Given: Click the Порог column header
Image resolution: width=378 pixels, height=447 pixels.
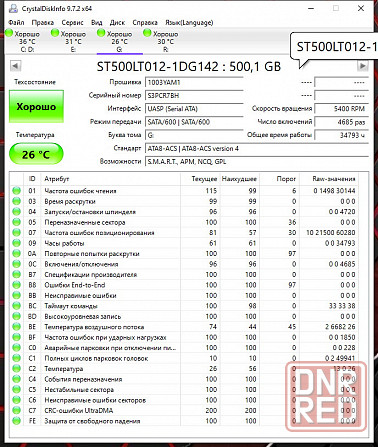Looking at the screenshot, I should click(279, 179).
